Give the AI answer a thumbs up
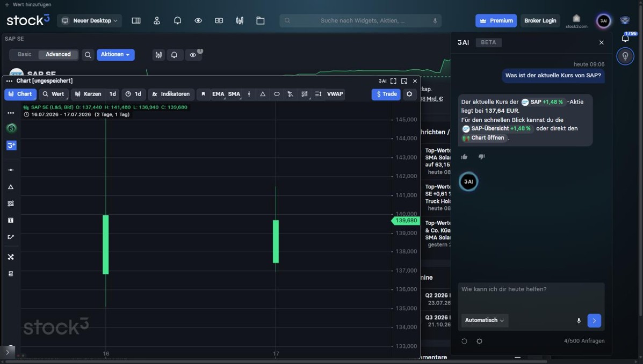 tap(464, 157)
